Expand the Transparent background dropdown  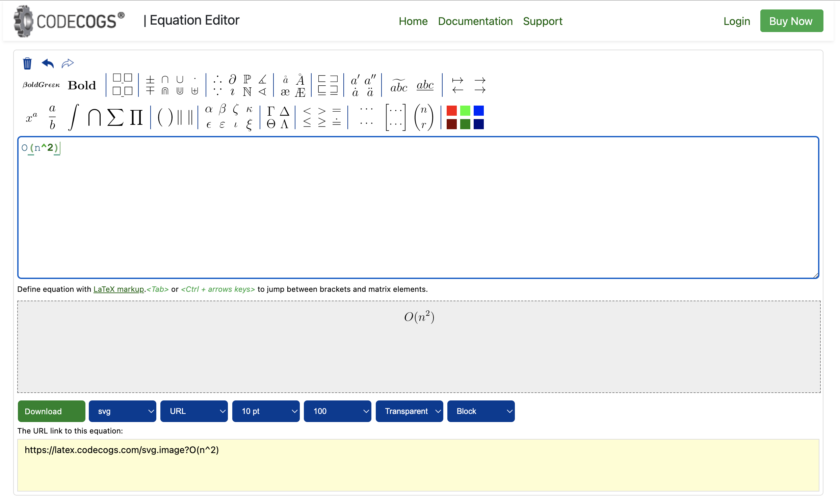pos(409,411)
